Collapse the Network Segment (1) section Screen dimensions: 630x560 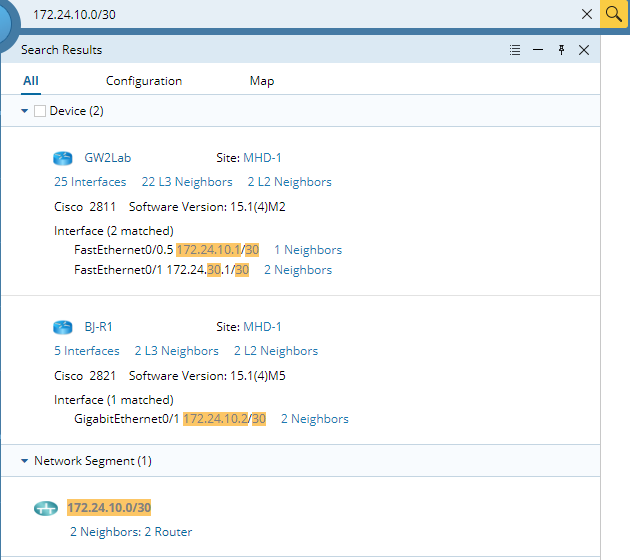25,461
